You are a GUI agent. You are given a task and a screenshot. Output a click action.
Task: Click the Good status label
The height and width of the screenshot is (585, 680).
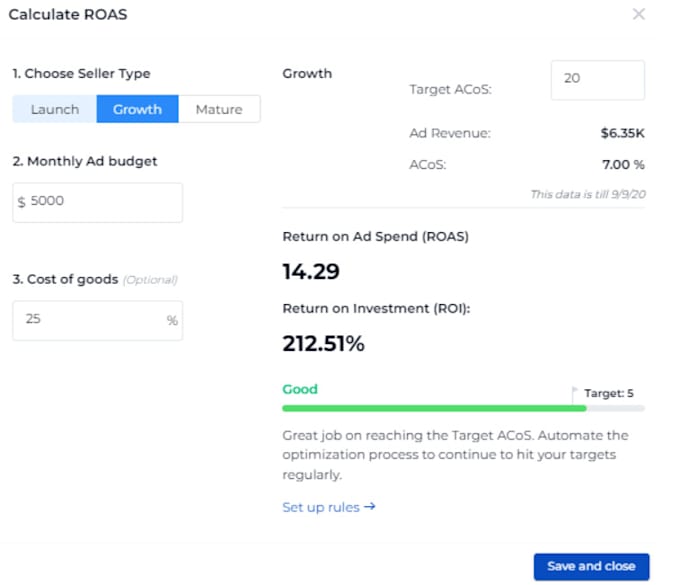tap(300, 389)
